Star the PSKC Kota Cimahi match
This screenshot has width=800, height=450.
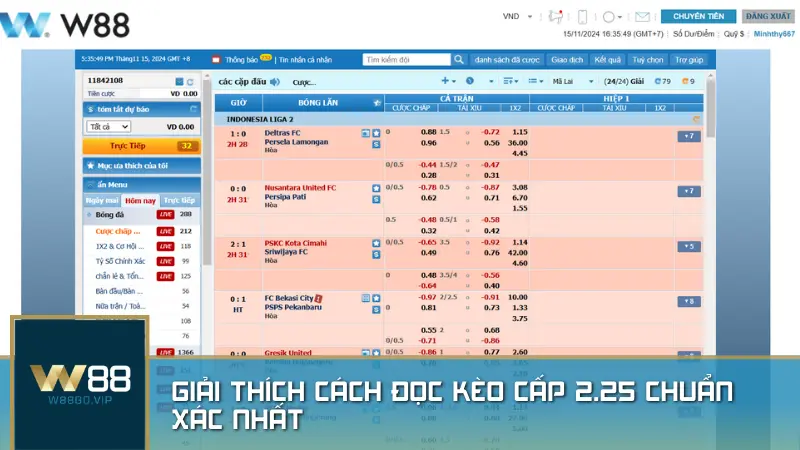pos(376,242)
